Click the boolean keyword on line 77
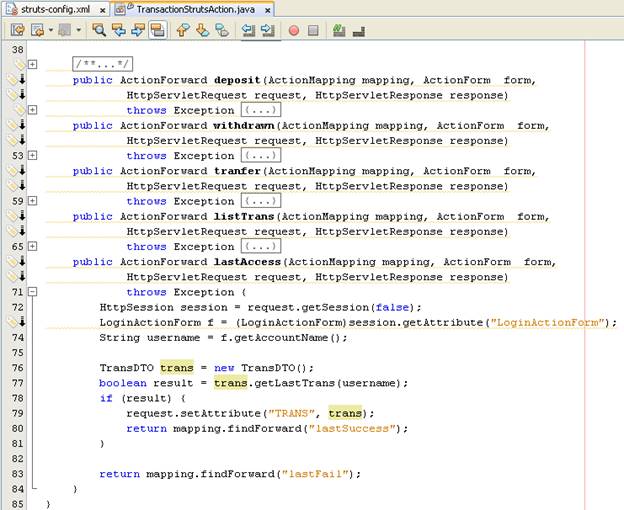The width and height of the screenshot is (624, 510). click(123, 383)
